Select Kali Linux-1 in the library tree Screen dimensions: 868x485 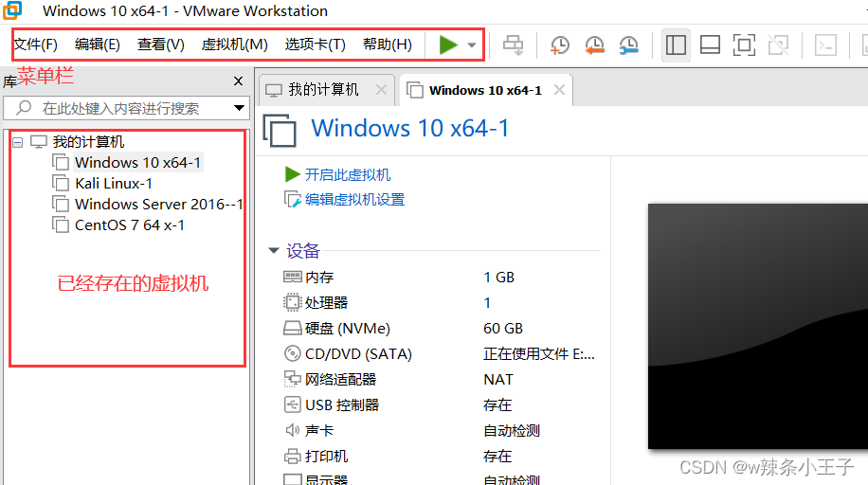click(x=114, y=183)
